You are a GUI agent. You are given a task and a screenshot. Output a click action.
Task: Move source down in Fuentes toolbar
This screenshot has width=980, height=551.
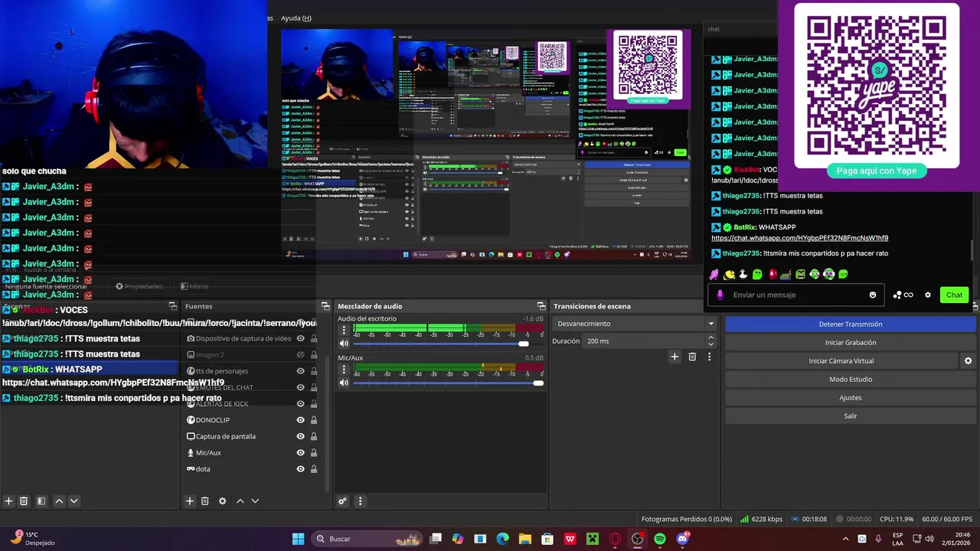click(x=255, y=501)
